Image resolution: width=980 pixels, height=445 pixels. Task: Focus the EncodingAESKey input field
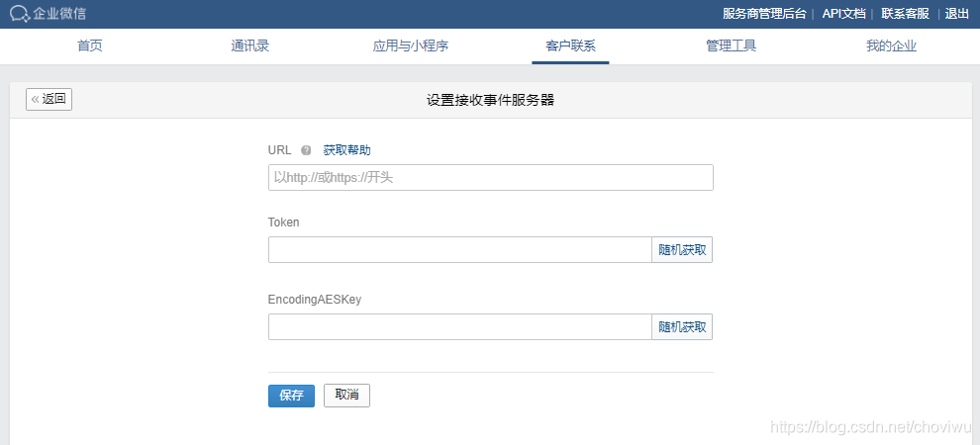click(x=460, y=327)
